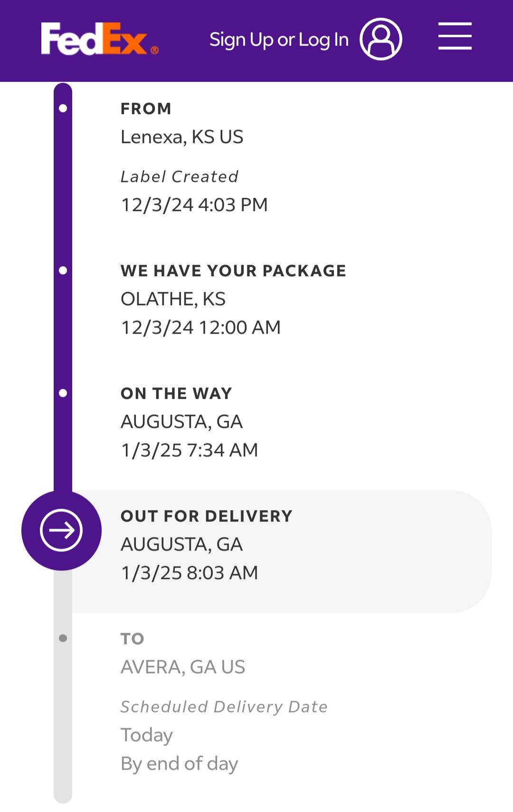Screen dimensions: 513x812
Task: Click the FedEx logo
Action: (100, 39)
